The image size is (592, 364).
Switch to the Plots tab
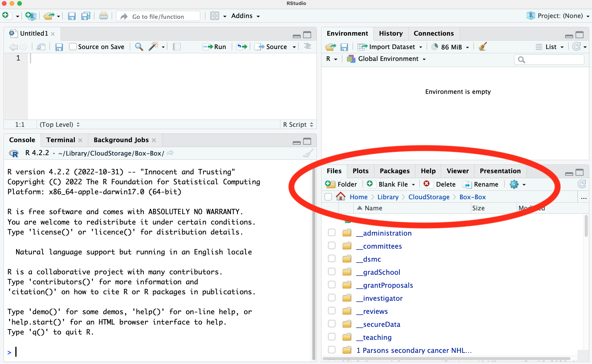point(360,171)
